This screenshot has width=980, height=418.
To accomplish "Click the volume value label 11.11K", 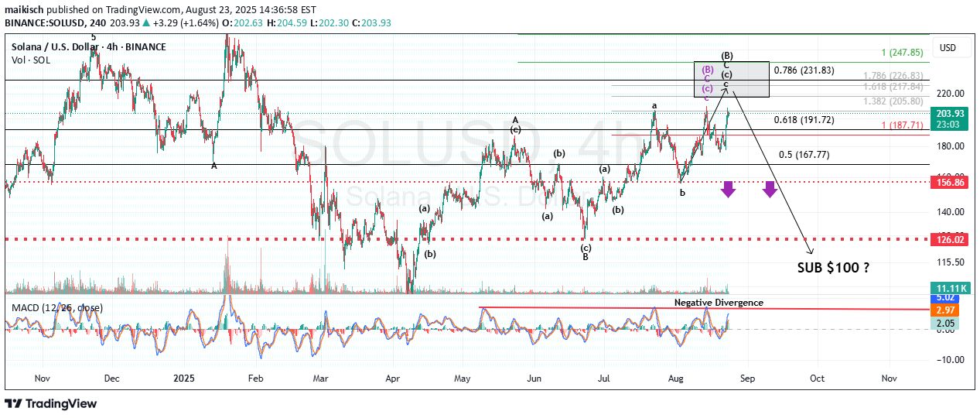I will point(951,287).
